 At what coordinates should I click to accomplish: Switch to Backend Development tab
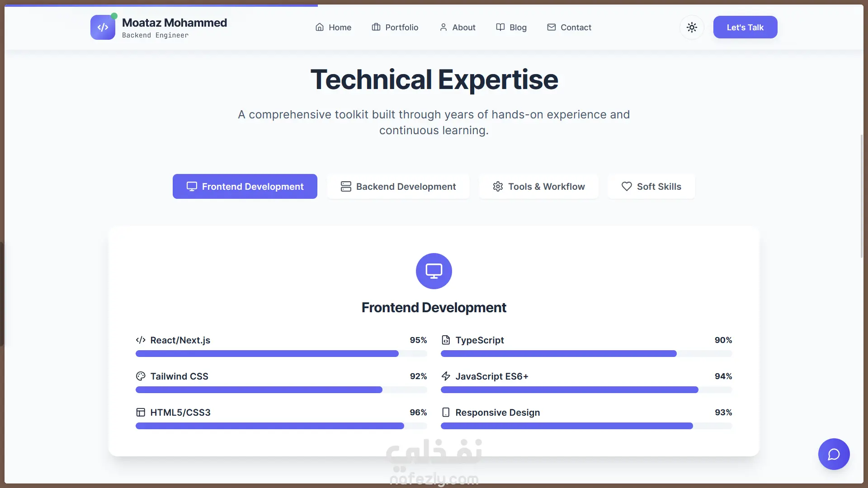398,187
